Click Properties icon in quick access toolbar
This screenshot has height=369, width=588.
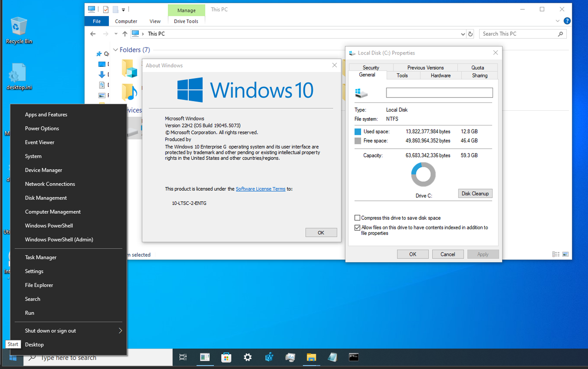click(x=106, y=9)
